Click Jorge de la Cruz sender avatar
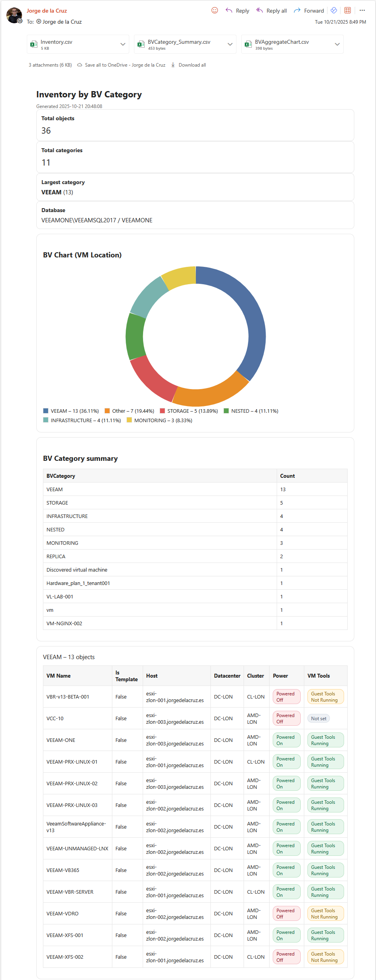 click(x=14, y=15)
